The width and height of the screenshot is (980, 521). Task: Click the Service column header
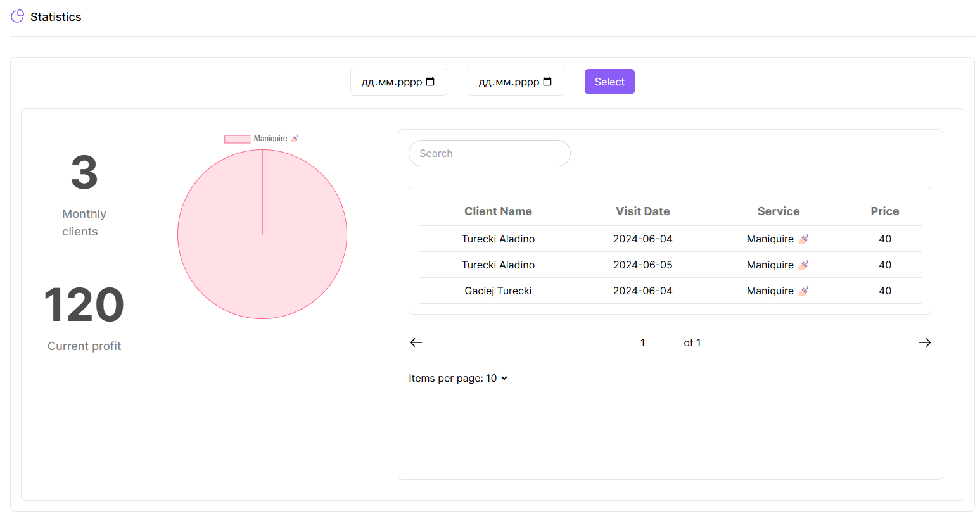[778, 211]
